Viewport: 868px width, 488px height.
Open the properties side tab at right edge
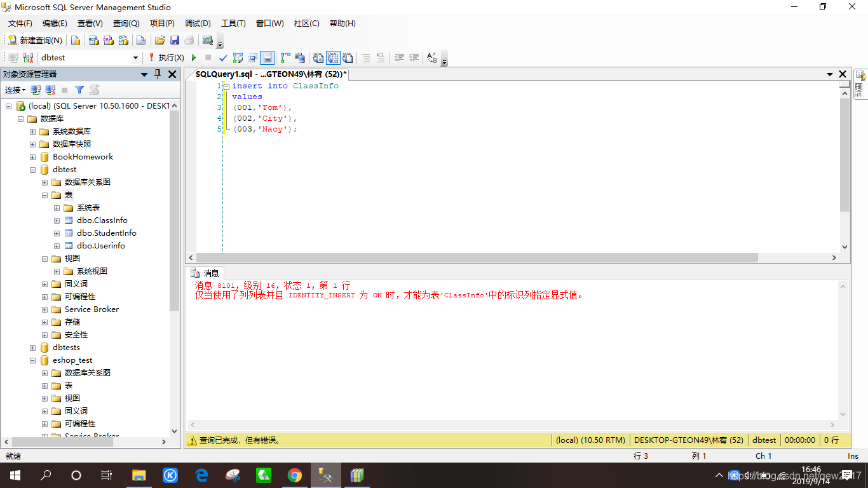(x=859, y=84)
